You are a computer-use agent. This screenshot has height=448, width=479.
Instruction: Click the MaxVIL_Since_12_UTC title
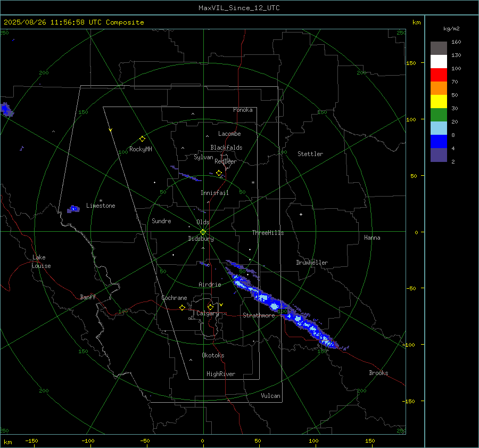click(239, 8)
